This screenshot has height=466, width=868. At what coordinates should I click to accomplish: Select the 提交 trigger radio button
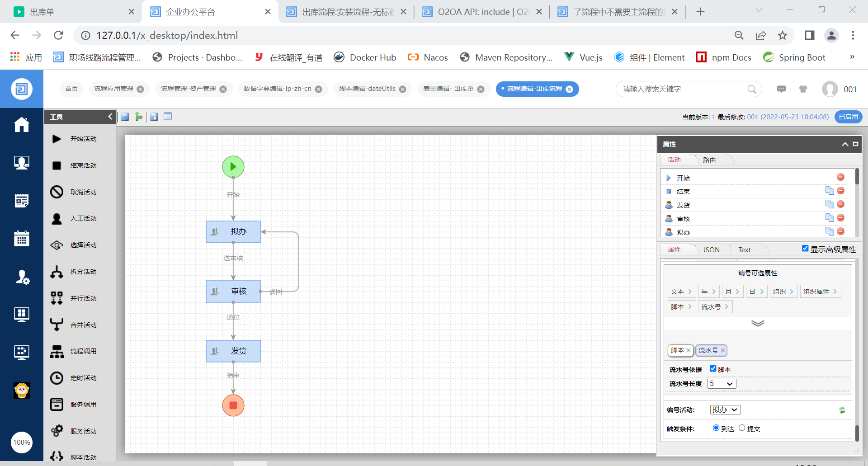[x=742, y=428]
